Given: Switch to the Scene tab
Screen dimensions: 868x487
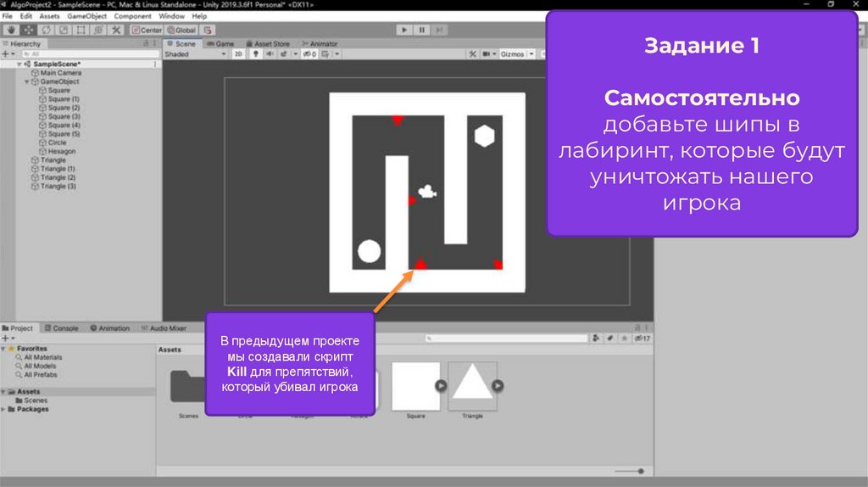Looking at the screenshot, I should (181, 43).
